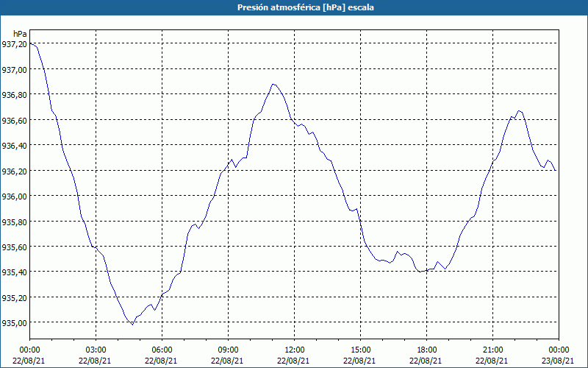The width and height of the screenshot is (588, 368).
Task: Select the 935,80 y-axis value
Action: (x=14, y=222)
